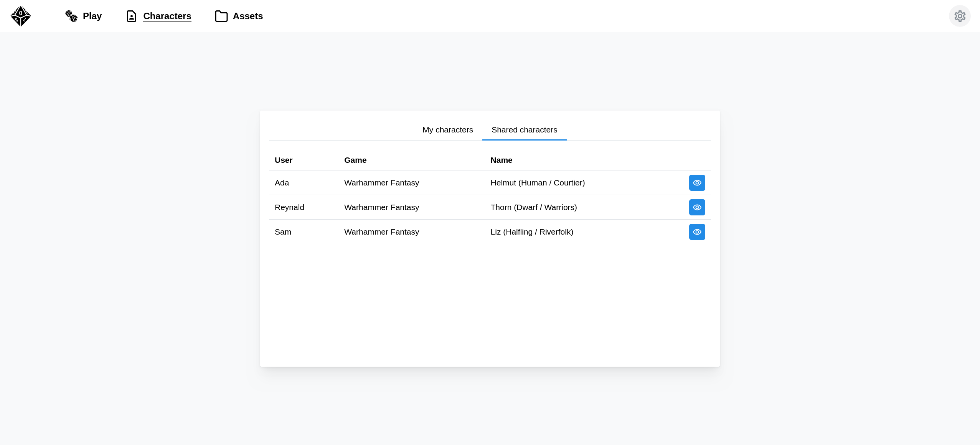View Thorn character with eye button
The height and width of the screenshot is (445, 980).
[697, 207]
